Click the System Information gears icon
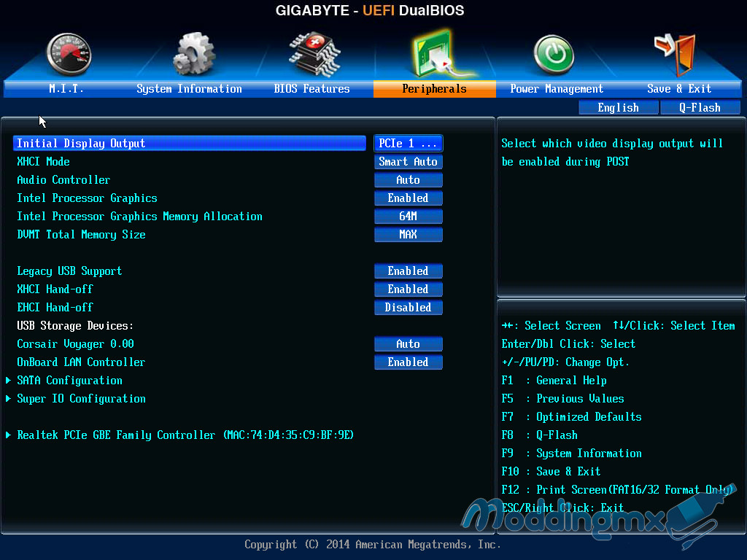Image resolution: width=747 pixels, height=560 pixels. [x=194, y=54]
